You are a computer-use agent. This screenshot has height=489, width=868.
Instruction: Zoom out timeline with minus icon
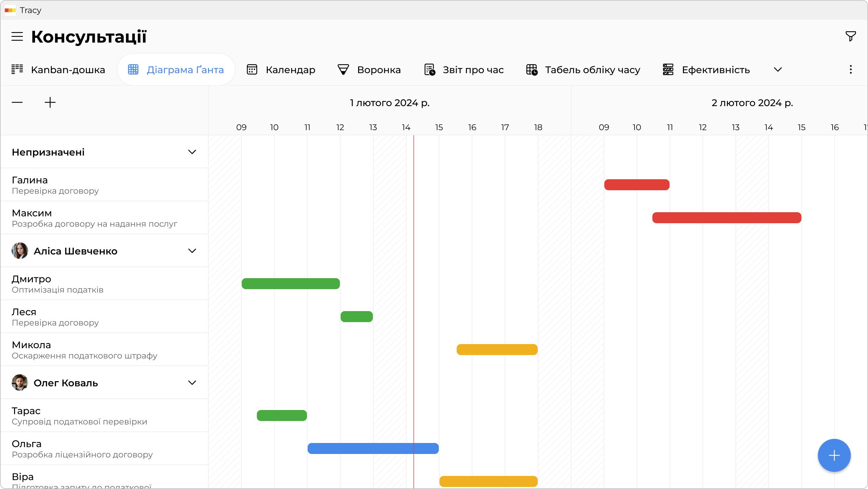click(x=17, y=102)
